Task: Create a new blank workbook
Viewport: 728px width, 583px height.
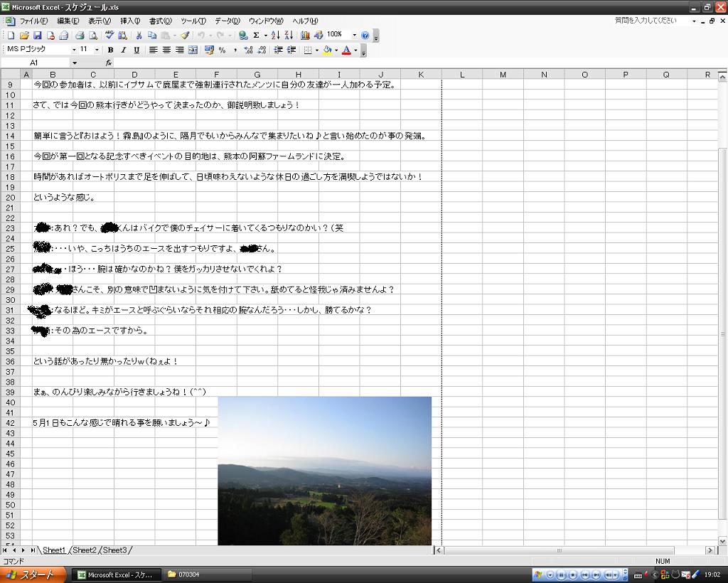Action: (11, 36)
